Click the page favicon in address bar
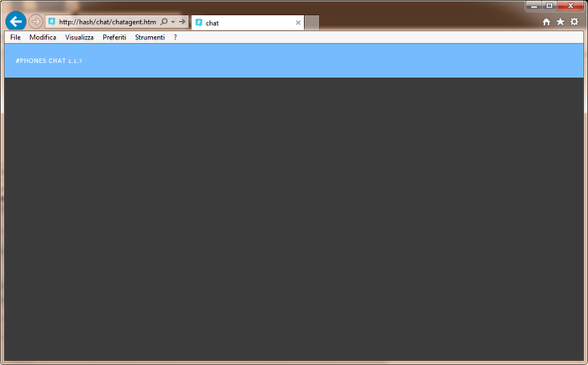The height and width of the screenshot is (365, 588). [52, 22]
